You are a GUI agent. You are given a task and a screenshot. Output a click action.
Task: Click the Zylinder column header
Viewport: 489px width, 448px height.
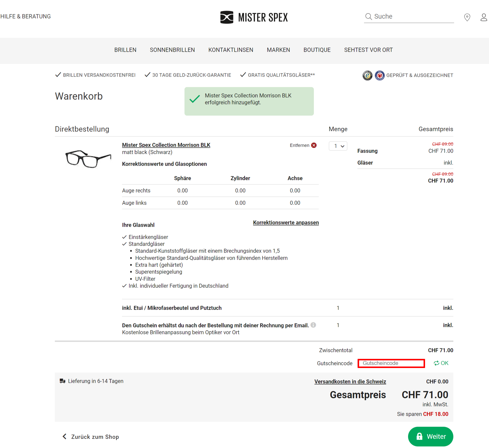(x=240, y=178)
